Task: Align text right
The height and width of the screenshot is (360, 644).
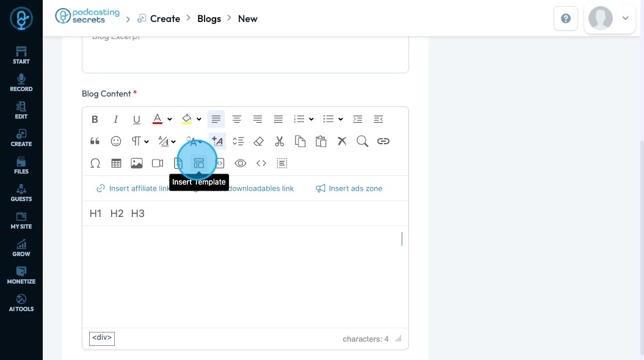Action: click(x=258, y=119)
